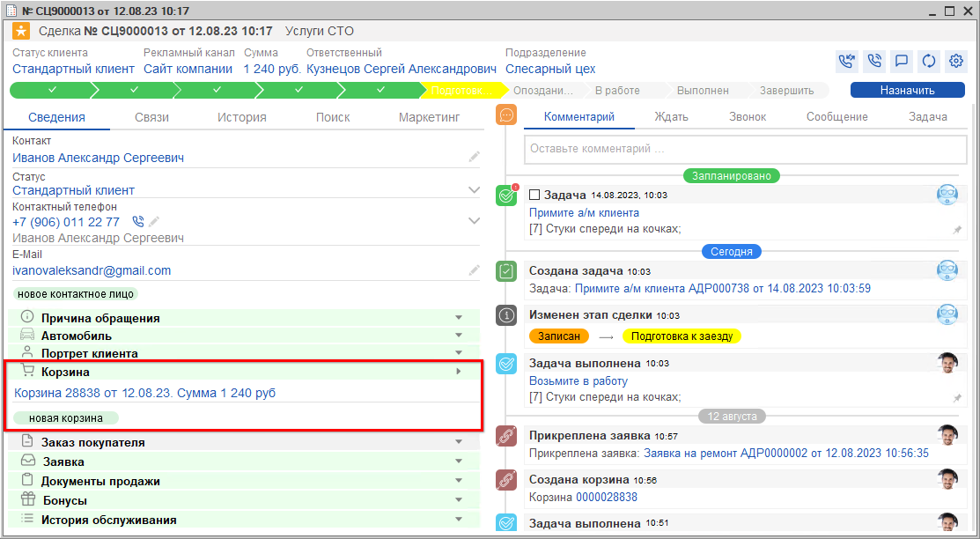Click the pin icon on the planned task
980x539 pixels.
(957, 230)
